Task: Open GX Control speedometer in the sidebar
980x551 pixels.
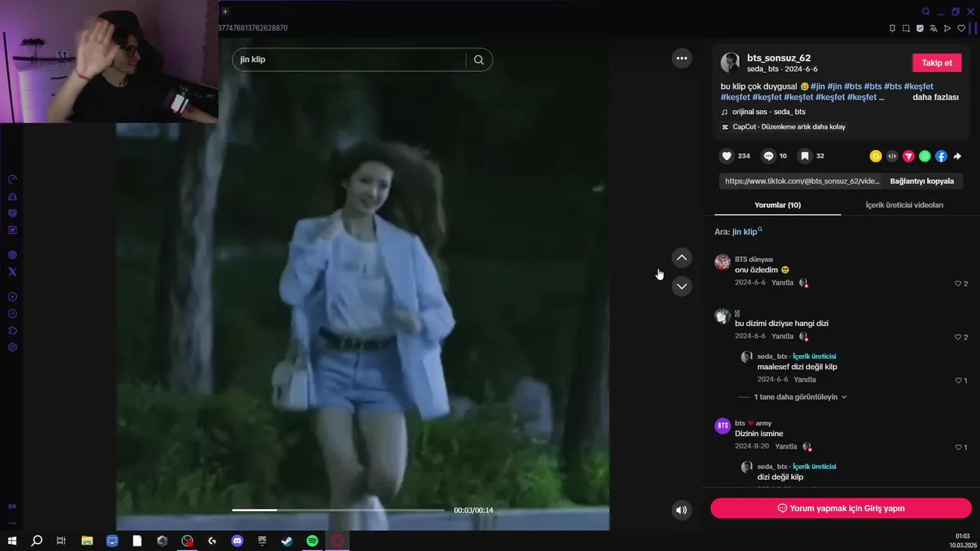Action: coord(12,179)
